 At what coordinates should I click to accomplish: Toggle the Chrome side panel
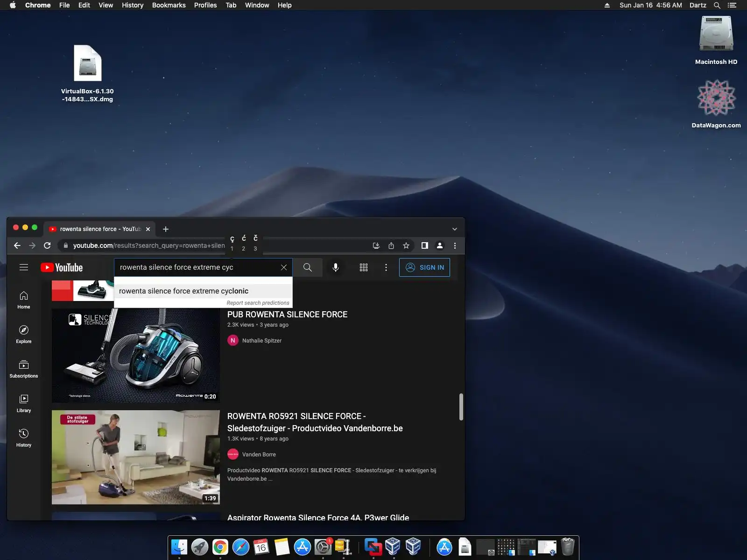pyautogui.click(x=425, y=245)
